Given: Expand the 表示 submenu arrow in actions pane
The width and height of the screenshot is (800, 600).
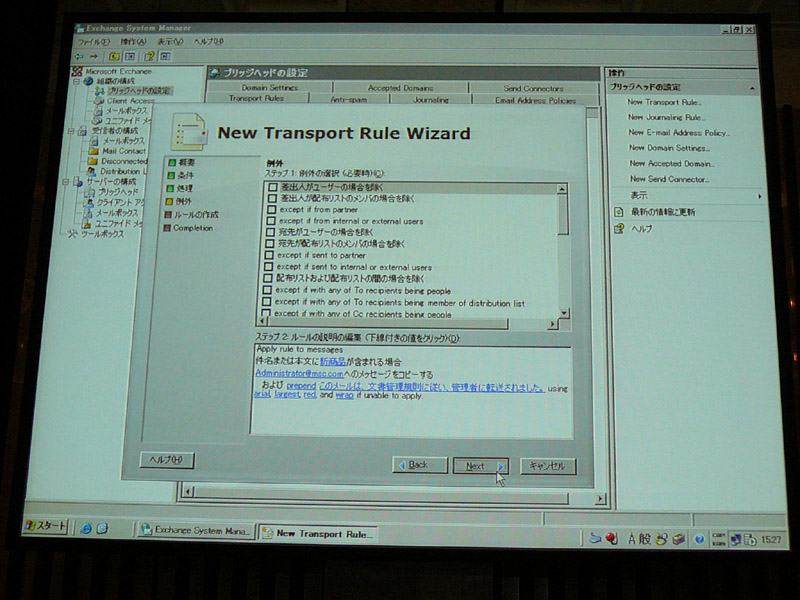Looking at the screenshot, I should [760, 196].
